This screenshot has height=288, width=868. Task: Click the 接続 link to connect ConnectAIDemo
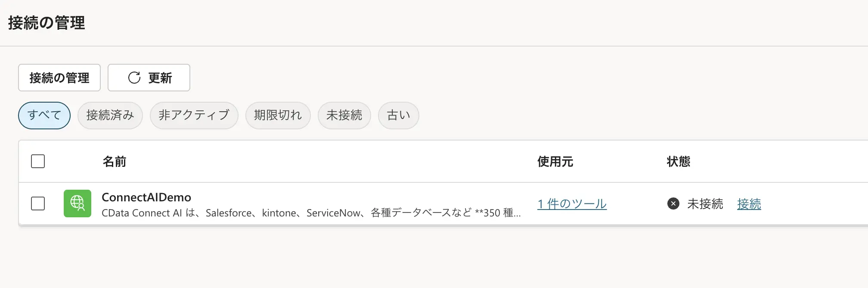point(749,204)
